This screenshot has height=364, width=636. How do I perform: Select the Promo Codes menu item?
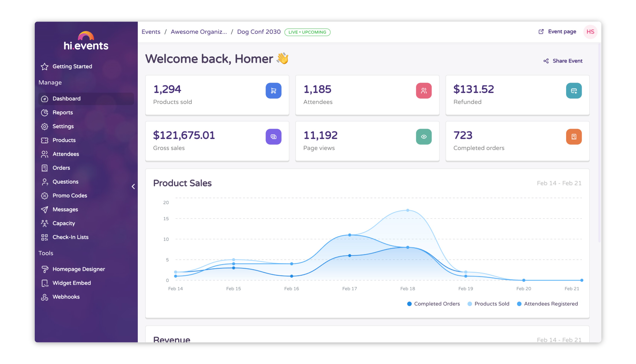70,196
